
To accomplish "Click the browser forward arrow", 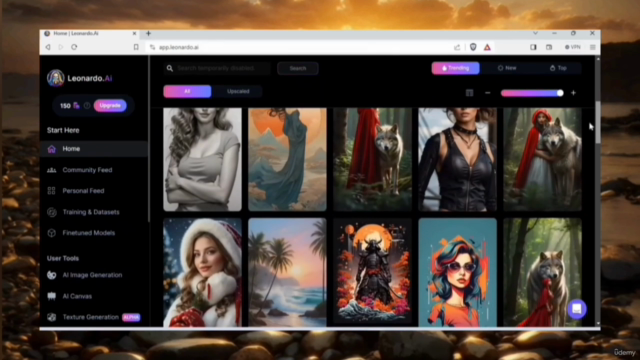I will 61,47.
